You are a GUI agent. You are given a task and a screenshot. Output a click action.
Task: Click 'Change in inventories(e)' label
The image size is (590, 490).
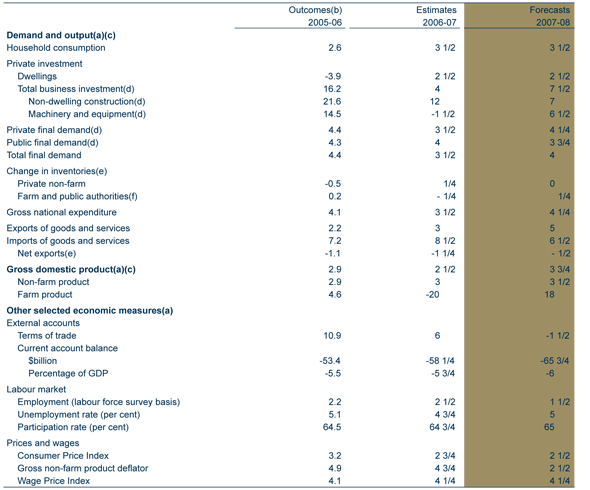pyautogui.click(x=57, y=171)
